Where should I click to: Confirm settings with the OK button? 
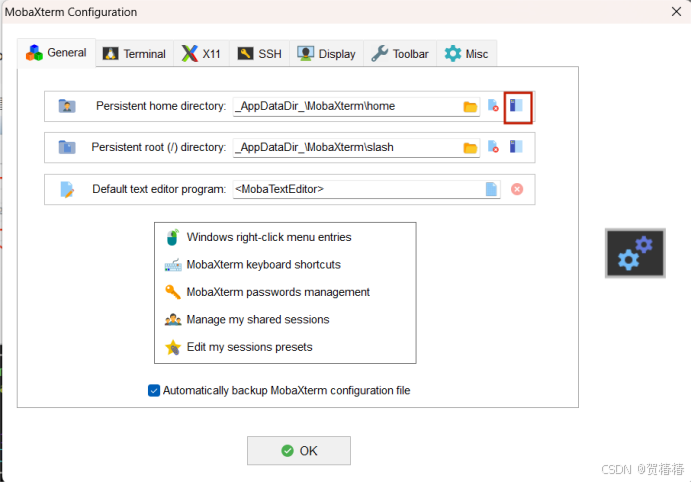click(x=299, y=451)
